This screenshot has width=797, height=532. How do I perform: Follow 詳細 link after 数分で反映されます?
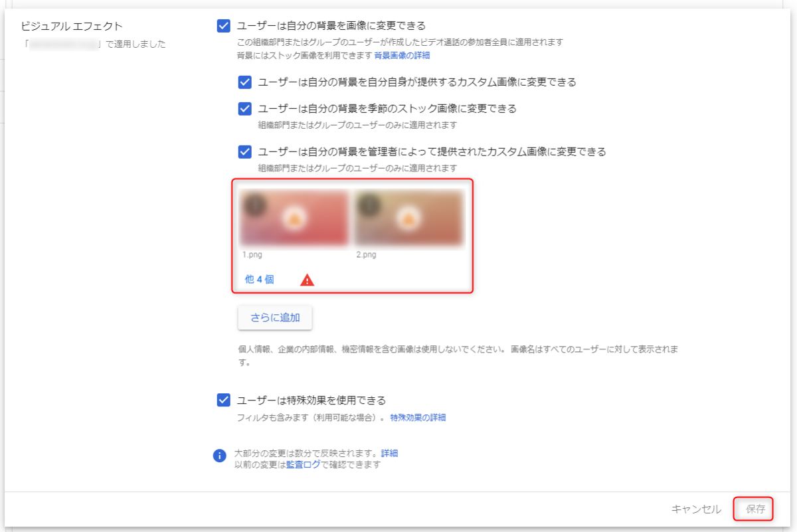click(389, 453)
